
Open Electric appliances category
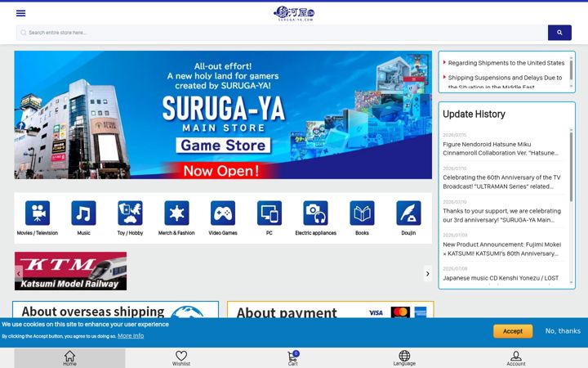click(x=316, y=218)
